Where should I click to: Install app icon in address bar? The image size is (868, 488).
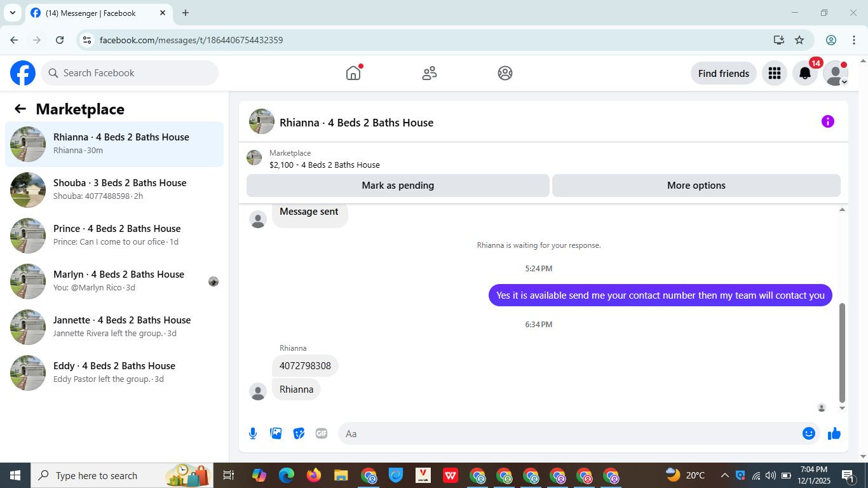(779, 40)
